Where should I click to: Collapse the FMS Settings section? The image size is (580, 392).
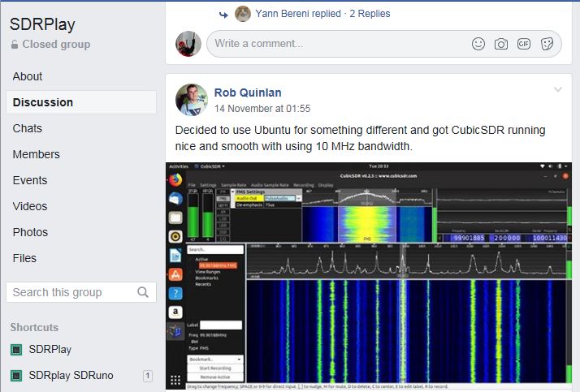point(232,192)
